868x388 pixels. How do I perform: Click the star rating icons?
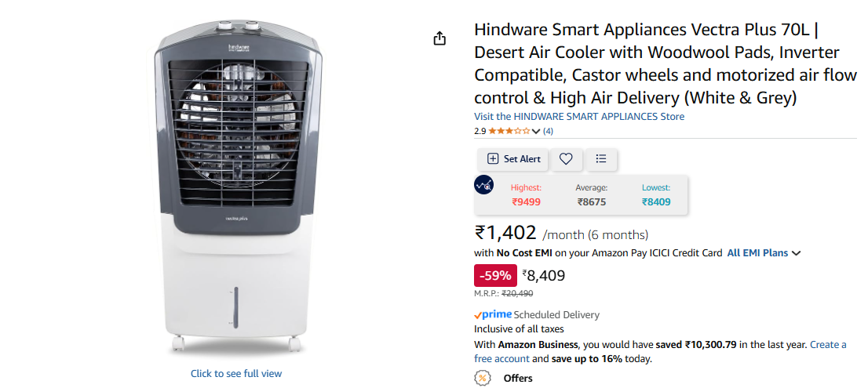pyautogui.click(x=509, y=131)
